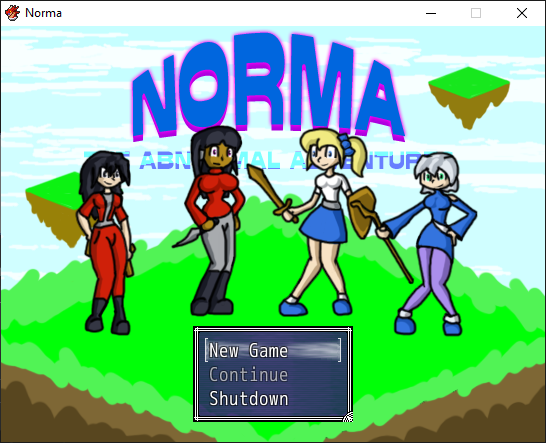This screenshot has width=546, height=443.
Task: Minimize the Norma window
Action: click(x=431, y=13)
